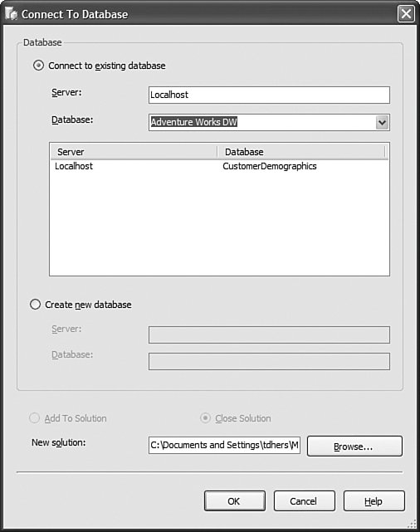Screen dimensions: 420x532
Task: Click the Database column header in list
Action: tap(301, 152)
